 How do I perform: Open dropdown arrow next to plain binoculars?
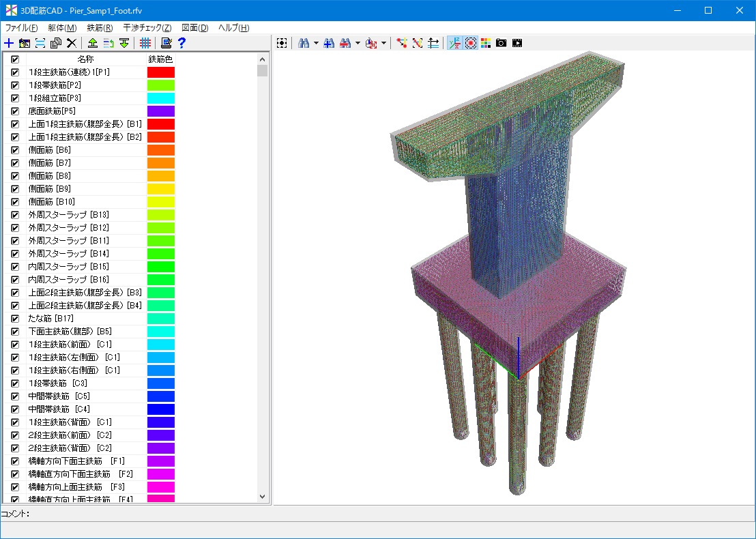(316, 44)
